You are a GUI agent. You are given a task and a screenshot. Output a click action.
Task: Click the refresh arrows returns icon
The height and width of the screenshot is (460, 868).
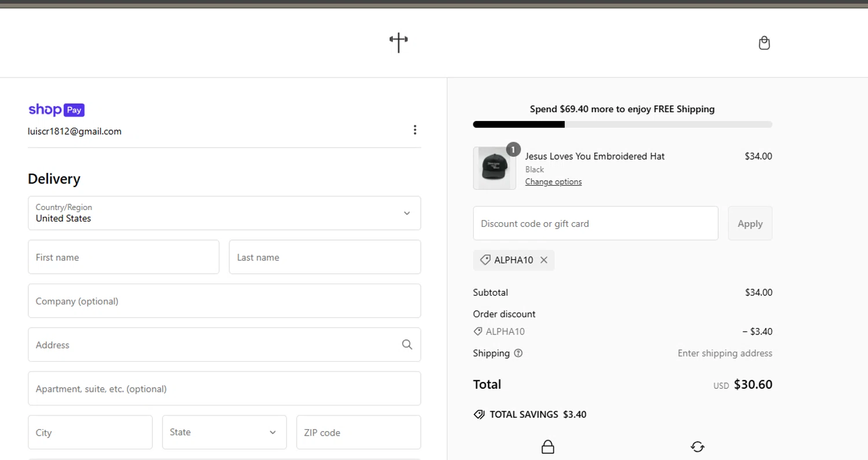pyautogui.click(x=697, y=447)
